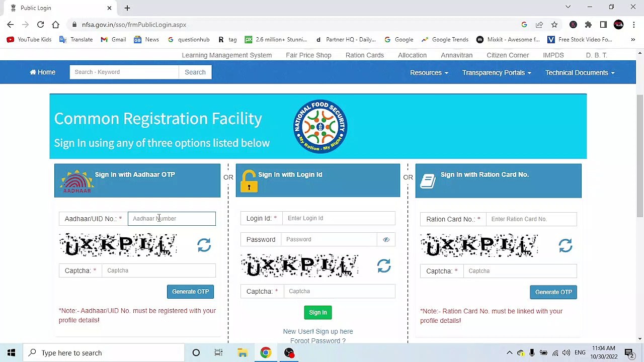The height and width of the screenshot is (362, 644).
Task: Click Generate OTP under Aadhaar section
Action: click(190, 292)
